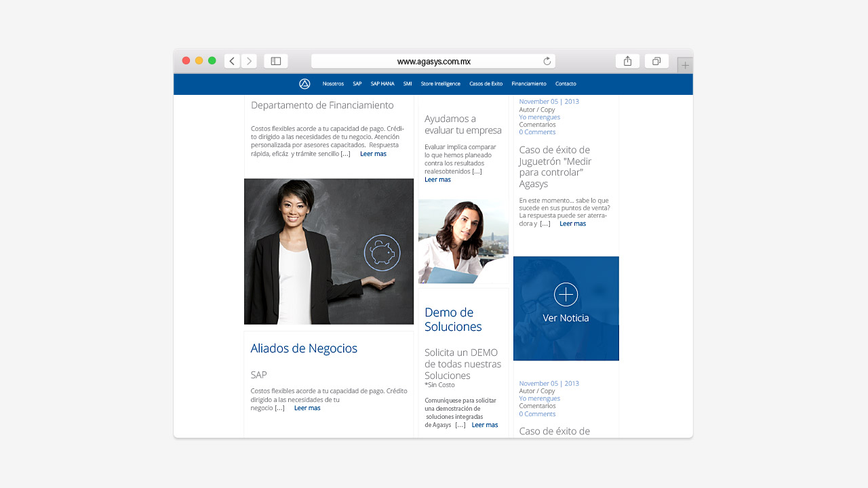Toggle the Safari sidebar button
The image size is (868, 488).
tap(276, 61)
